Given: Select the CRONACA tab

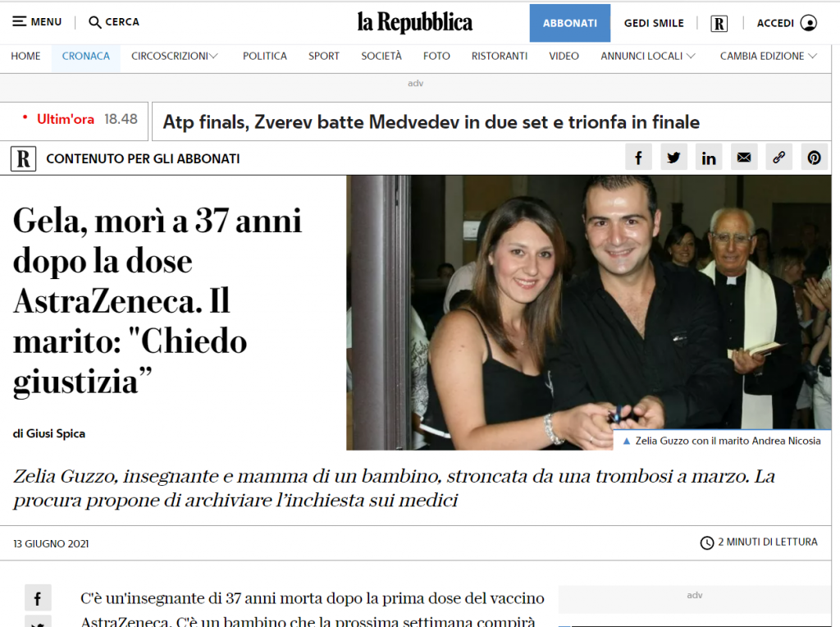Looking at the screenshot, I should [85, 56].
